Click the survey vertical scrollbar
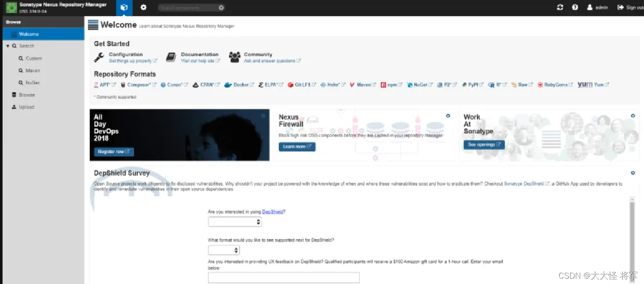Viewport: 644px width, 284px height. (x=632, y=240)
